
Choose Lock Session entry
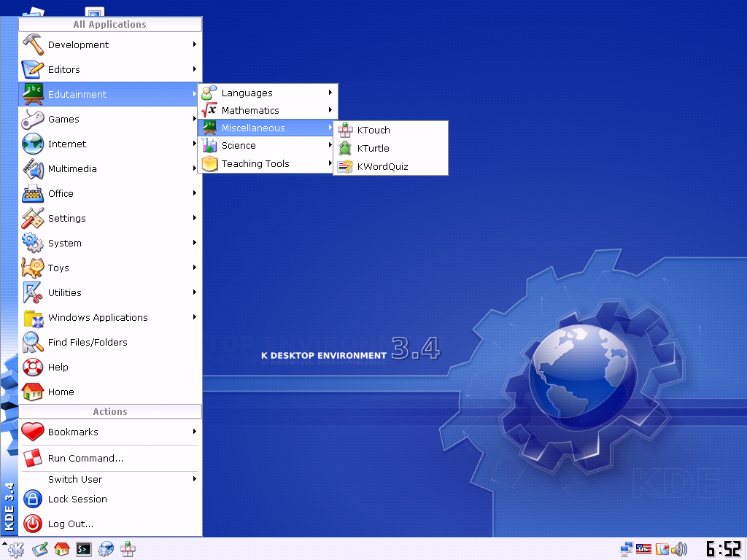110,499
